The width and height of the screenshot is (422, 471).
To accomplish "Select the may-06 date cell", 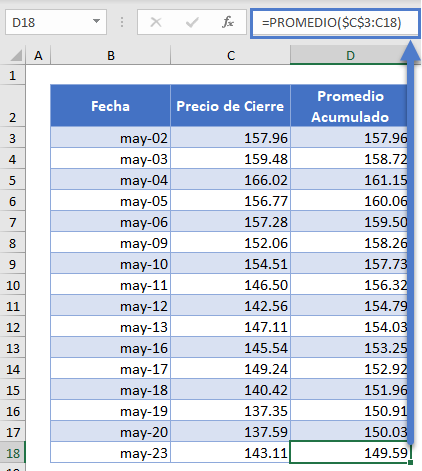I will (x=110, y=222).
